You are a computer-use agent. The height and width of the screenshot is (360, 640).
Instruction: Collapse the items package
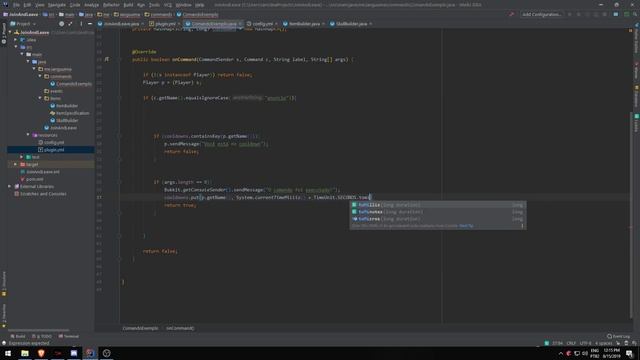pyautogui.click(x=40, y=98)
